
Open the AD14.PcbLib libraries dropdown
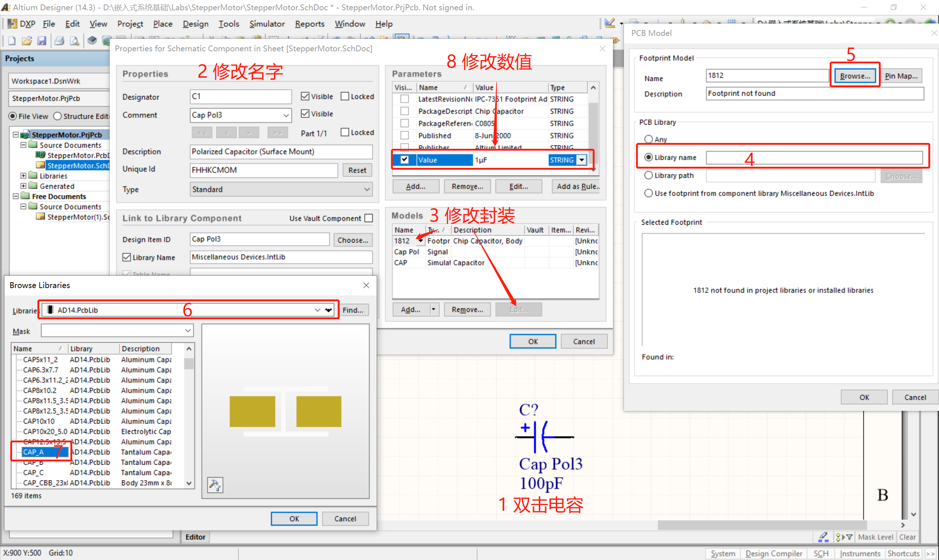[x=317, y=310]
